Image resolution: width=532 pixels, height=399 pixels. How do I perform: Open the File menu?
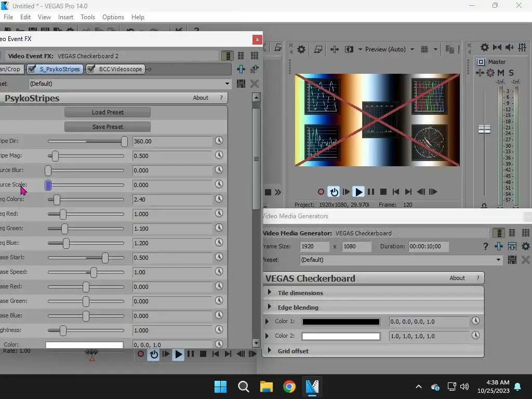(x=8, y=17)
